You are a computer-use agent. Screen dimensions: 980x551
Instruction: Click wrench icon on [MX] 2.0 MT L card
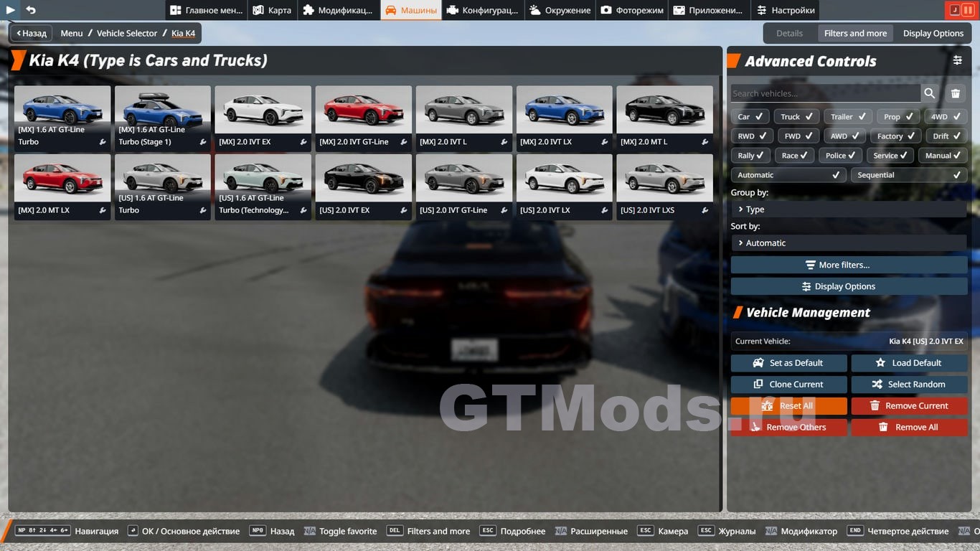tap(705, 142)
